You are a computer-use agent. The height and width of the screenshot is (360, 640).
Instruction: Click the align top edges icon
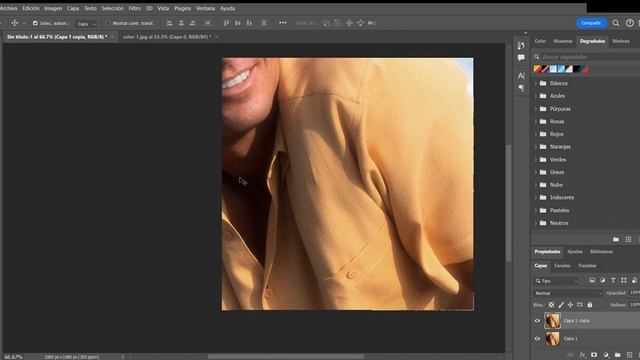tap(226, 23)
